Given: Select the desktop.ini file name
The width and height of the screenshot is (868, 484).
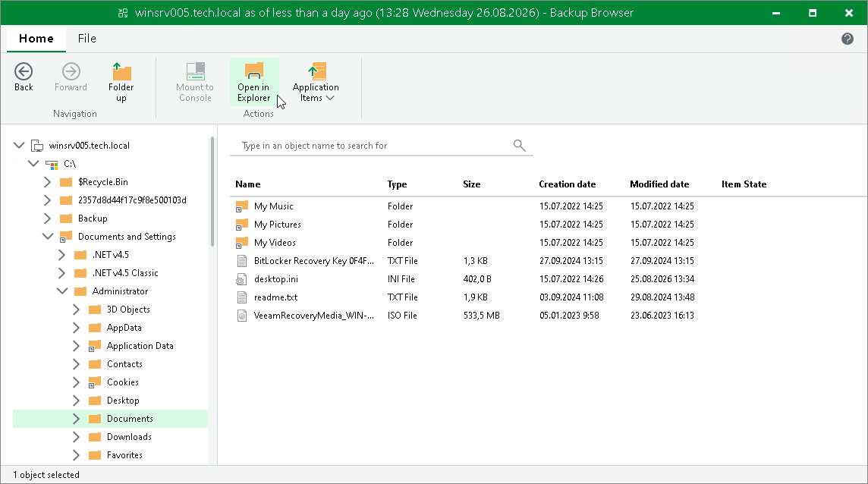Looking at the screenshot, I should click(275, 279).
